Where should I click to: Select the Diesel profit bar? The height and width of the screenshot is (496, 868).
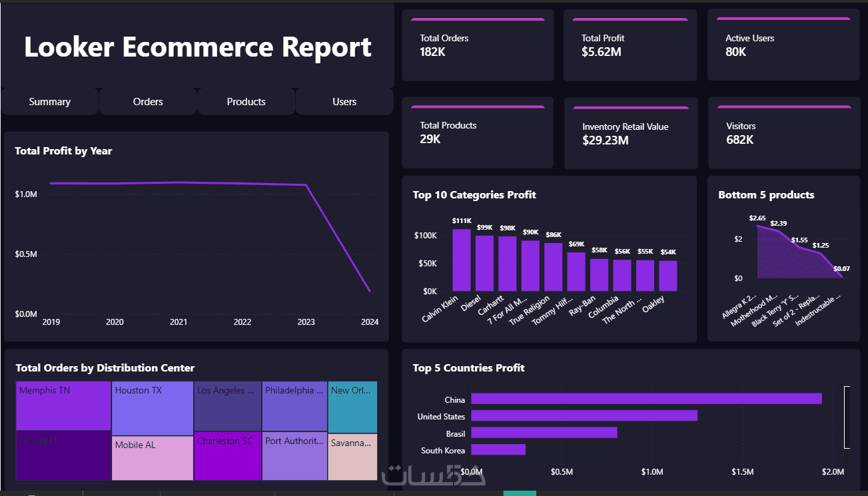click(484, 264)
